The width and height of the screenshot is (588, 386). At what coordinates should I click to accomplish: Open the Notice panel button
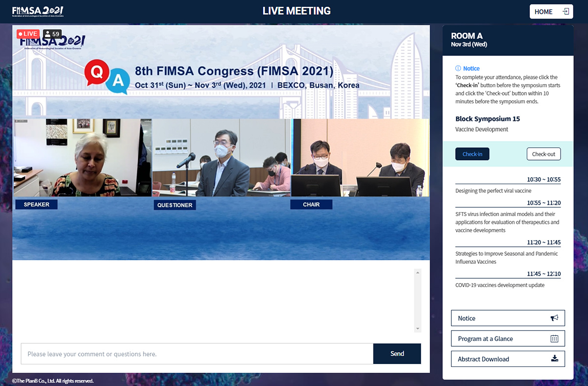508,318
